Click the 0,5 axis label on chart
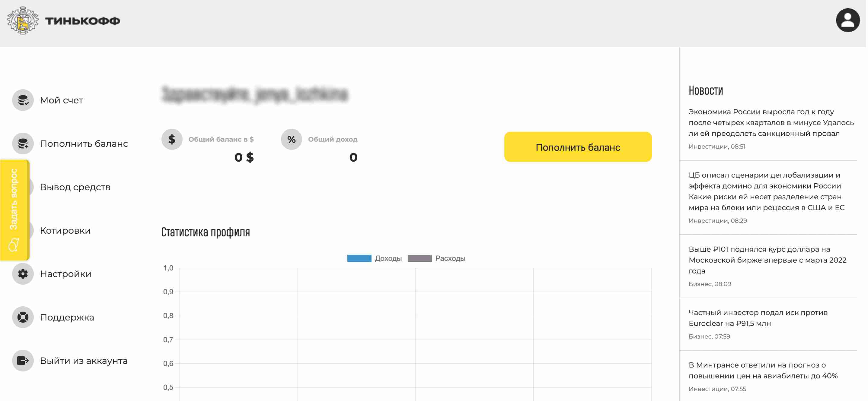The image size is (868, 401). (x=168, y=387)
